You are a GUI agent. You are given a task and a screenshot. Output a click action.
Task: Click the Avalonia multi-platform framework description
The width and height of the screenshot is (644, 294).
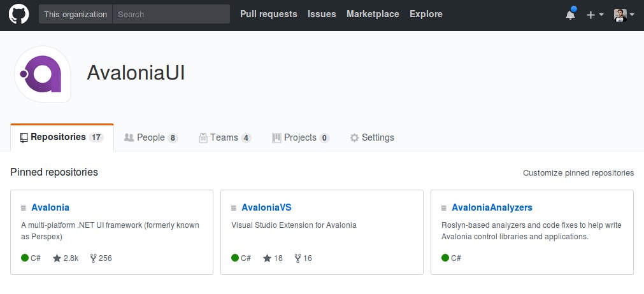(x=110, y=231)
